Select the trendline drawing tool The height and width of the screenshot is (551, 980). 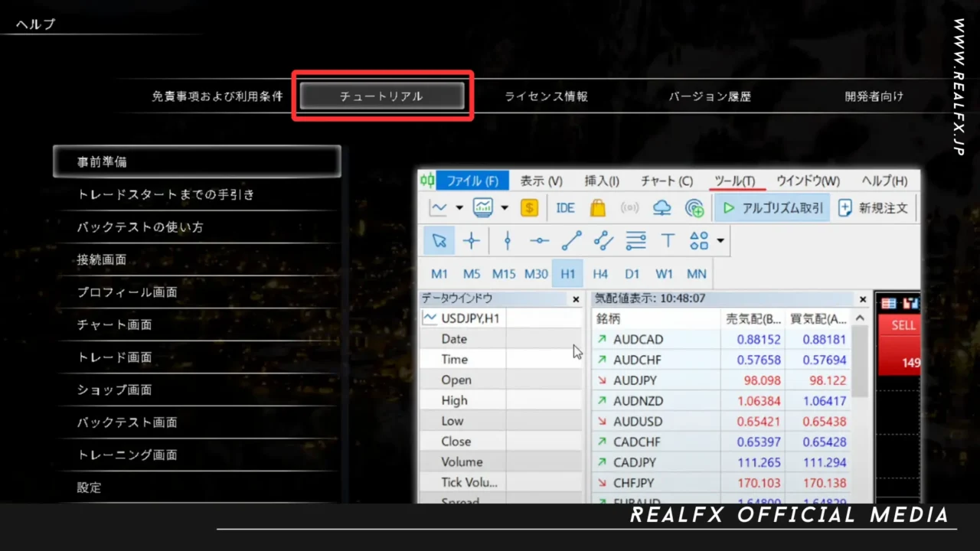[x=570, y=241]
